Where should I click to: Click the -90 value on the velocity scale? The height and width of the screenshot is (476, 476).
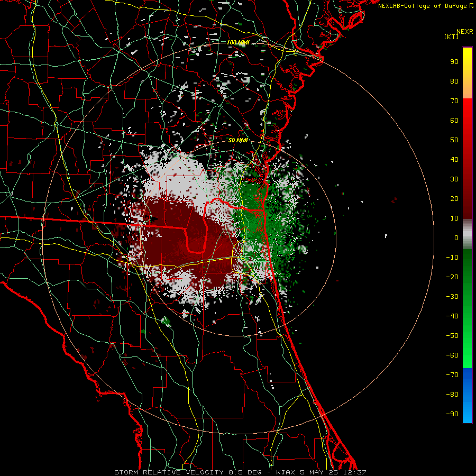click(452, 414)
